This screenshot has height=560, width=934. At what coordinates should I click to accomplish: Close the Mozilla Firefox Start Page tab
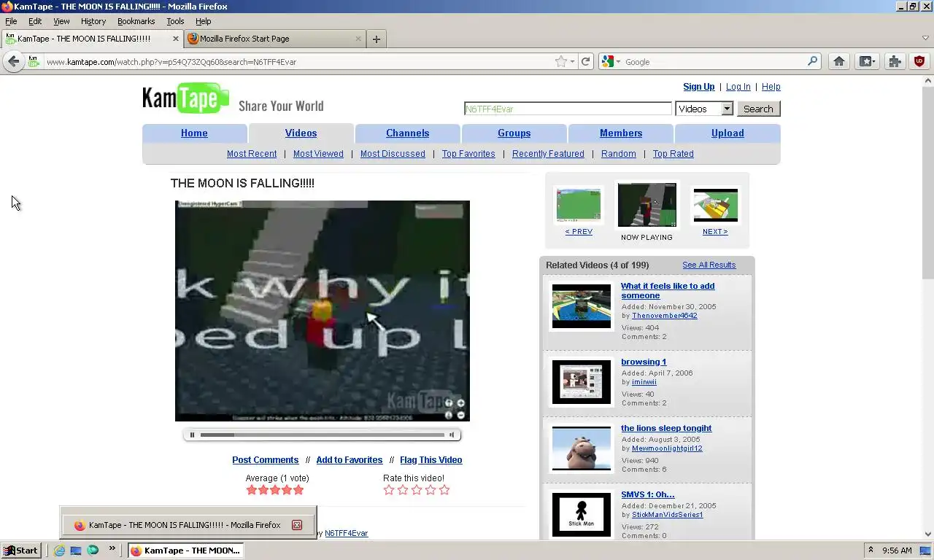(x=358, y=39)
